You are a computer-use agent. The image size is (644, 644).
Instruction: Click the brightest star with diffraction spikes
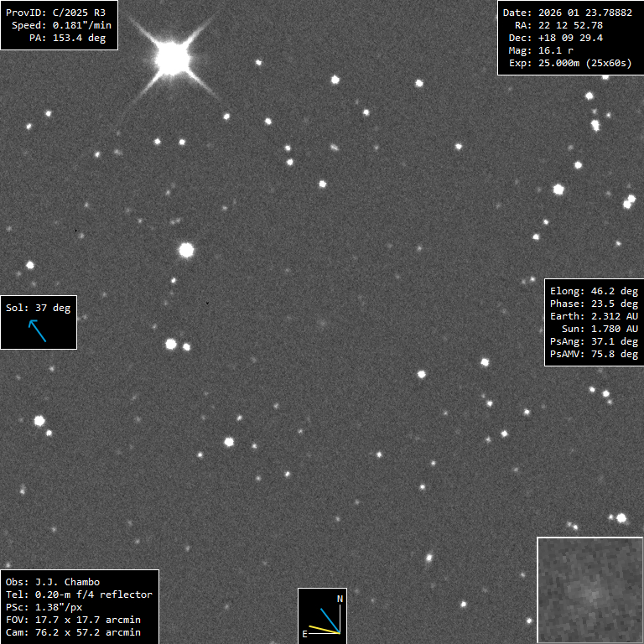pyautogui.click(x=173, y=58)
